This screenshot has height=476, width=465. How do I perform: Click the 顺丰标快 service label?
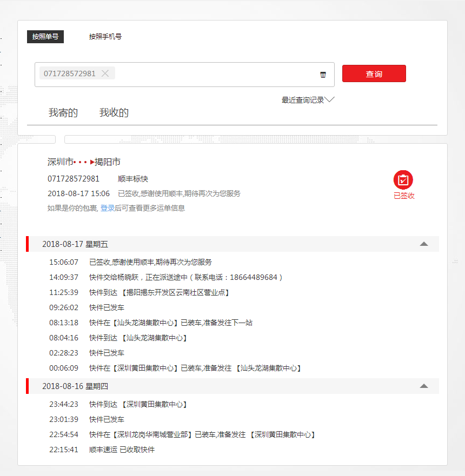tap(132, 179)
